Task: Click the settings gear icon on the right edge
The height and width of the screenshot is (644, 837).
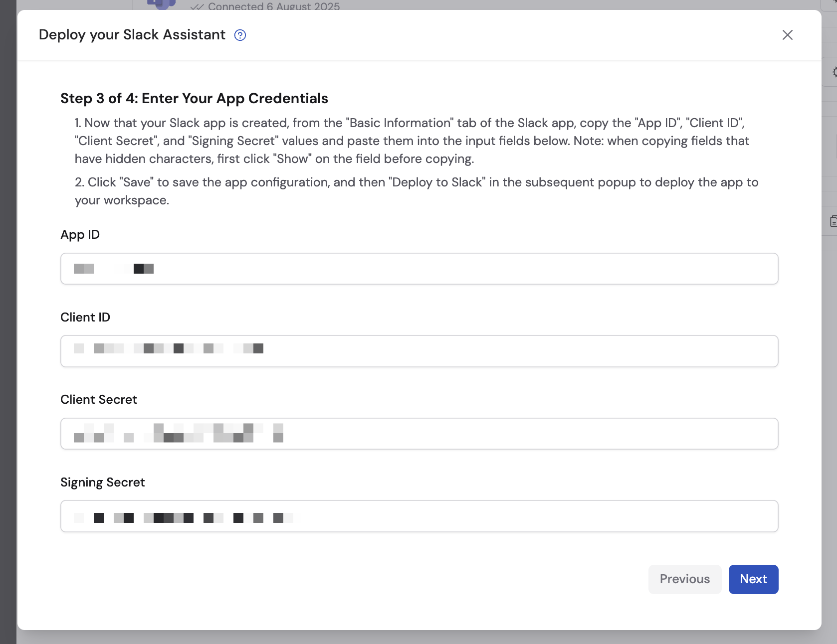Action: pyautogui.click(x=834, y=72)
